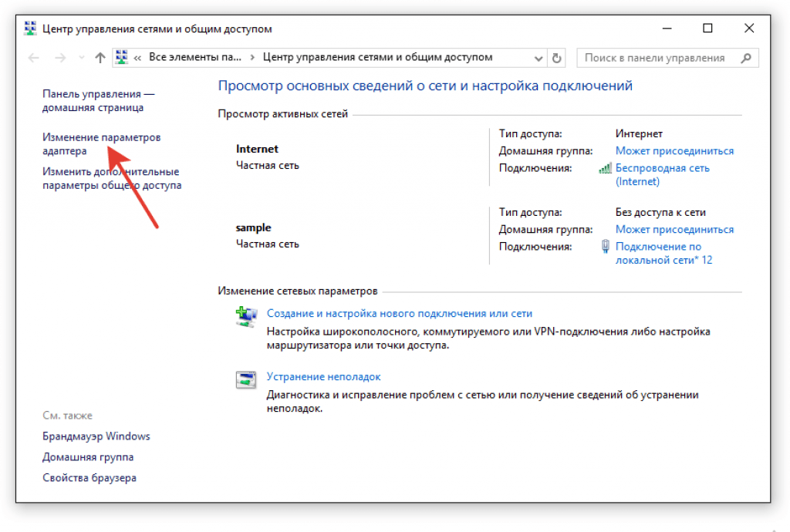Expand the address bar history dropdown
The width and height of the screenshot is (790, 532).
tap(538, 59)
